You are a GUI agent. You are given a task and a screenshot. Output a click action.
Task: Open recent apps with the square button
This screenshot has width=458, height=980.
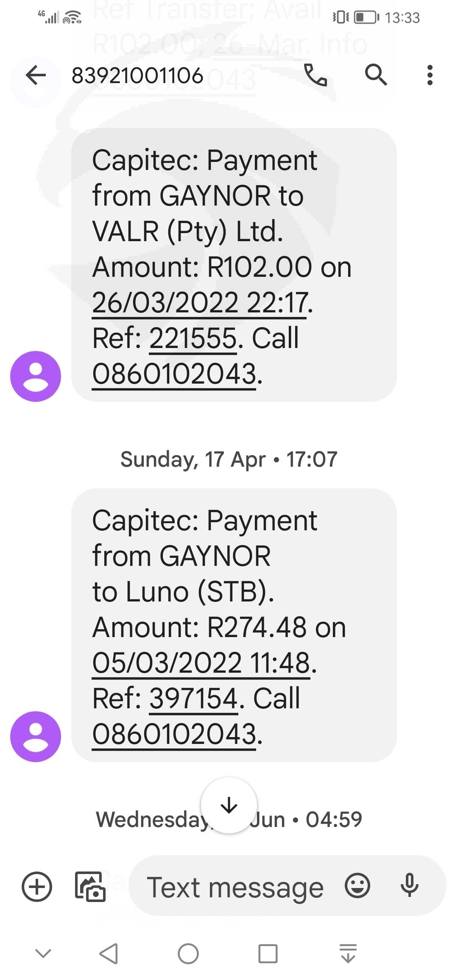pyautogui.click(x=268, y=954)
